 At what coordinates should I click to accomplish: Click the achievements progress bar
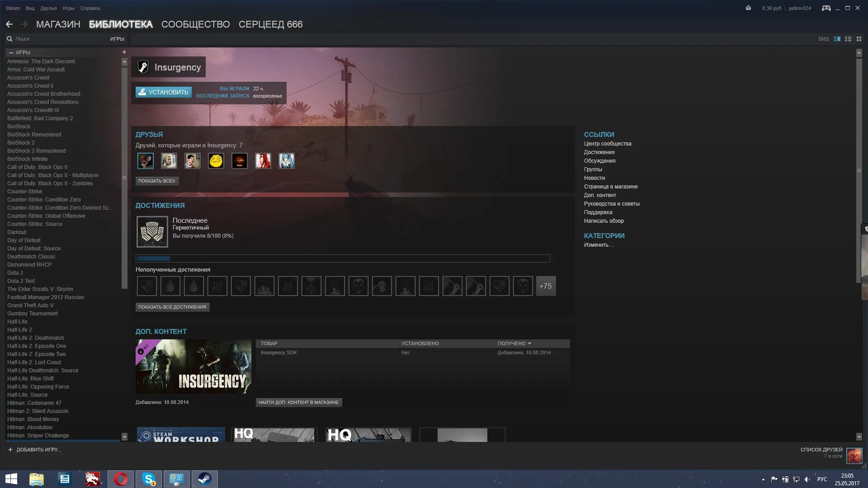coord(343,258)
